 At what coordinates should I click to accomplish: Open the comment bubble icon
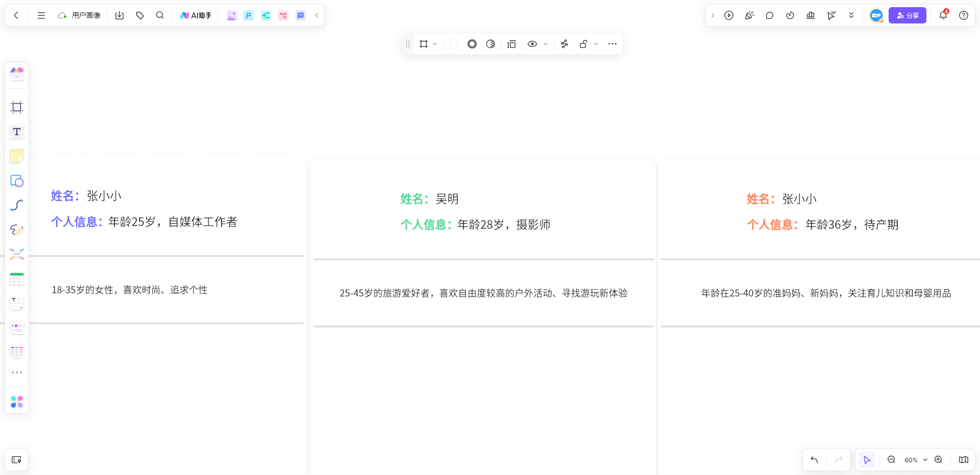click(x=770, y=15)
